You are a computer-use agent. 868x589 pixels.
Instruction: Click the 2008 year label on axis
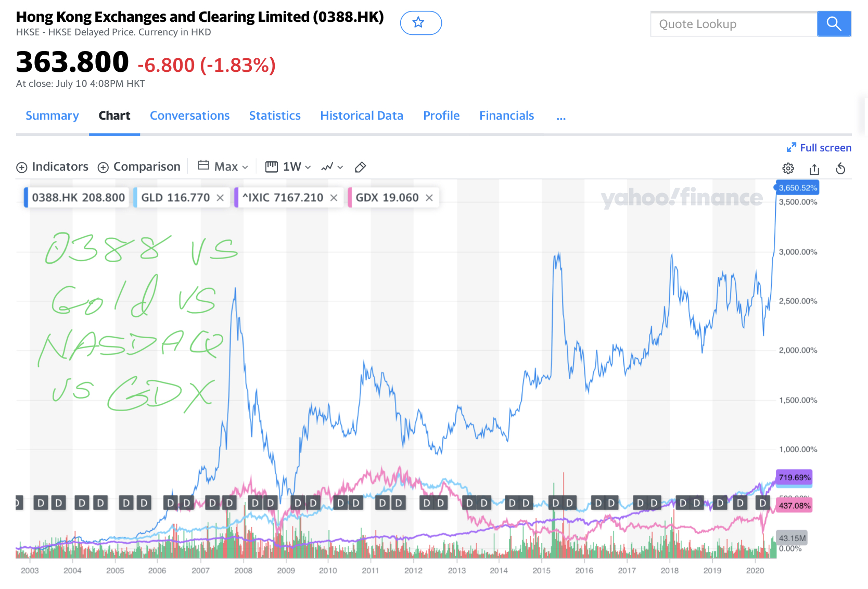point(243,571)
